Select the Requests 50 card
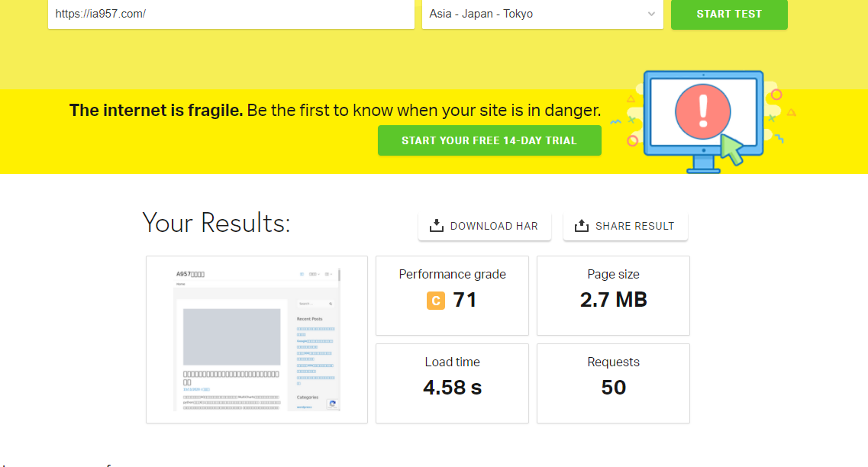 613,383
